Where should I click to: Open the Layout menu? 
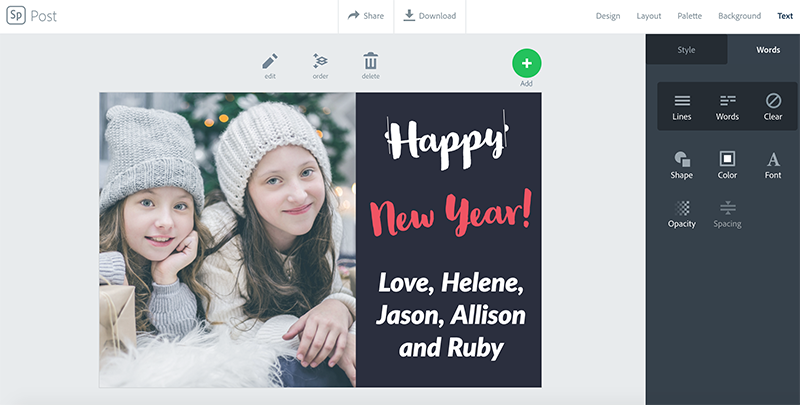(648, 16)
